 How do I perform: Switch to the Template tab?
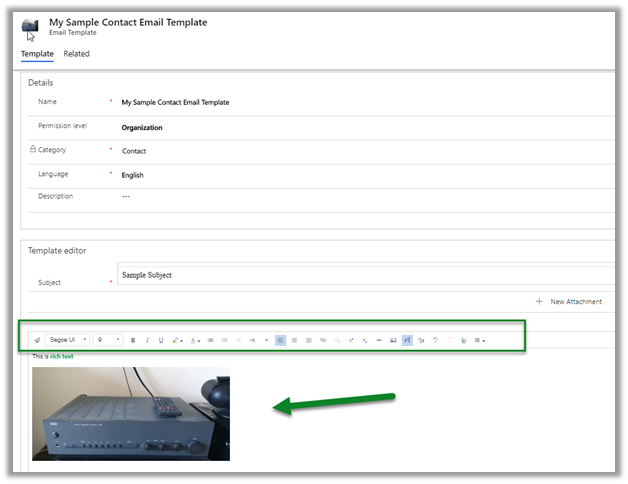(x=37, y=54)
